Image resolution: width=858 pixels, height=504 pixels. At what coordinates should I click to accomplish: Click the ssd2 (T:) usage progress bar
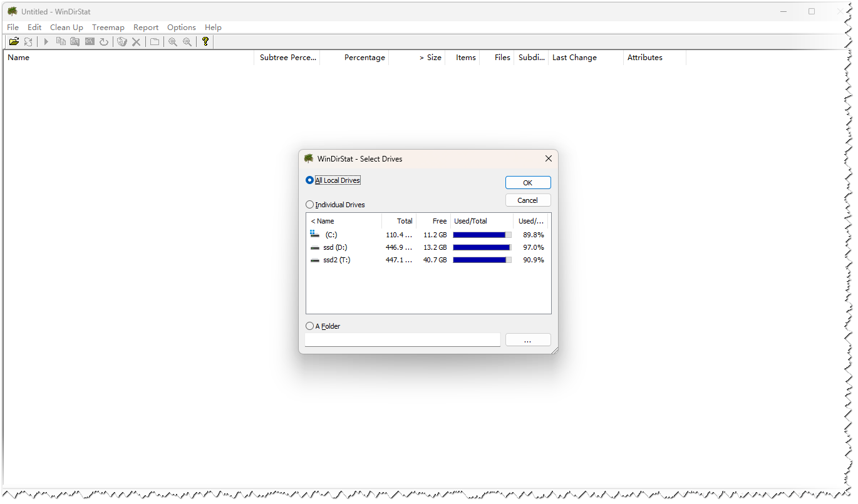(482, 260)
